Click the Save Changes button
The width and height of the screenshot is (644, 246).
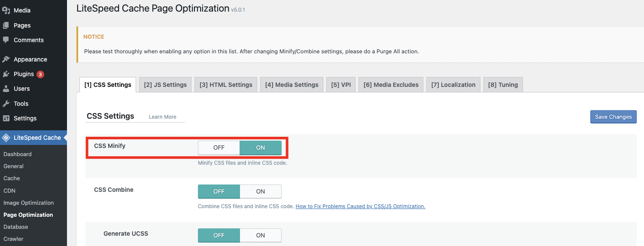(x=613, y=117)
